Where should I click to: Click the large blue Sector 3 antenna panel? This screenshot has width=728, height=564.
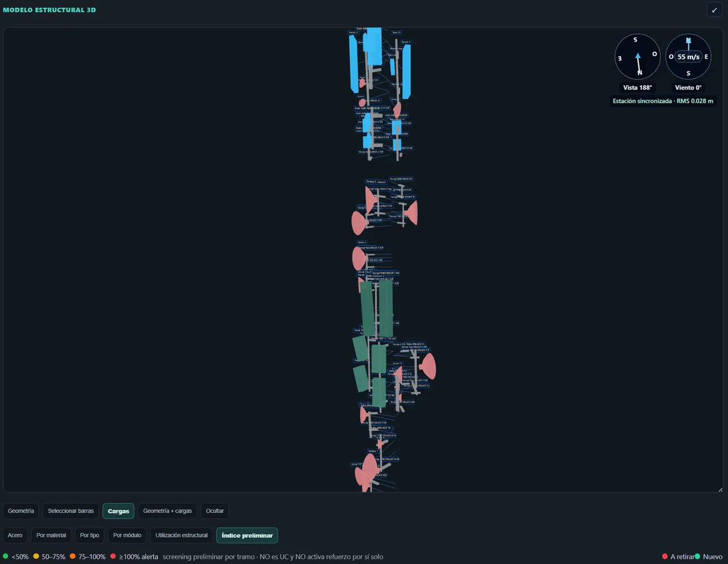(407, 71)
